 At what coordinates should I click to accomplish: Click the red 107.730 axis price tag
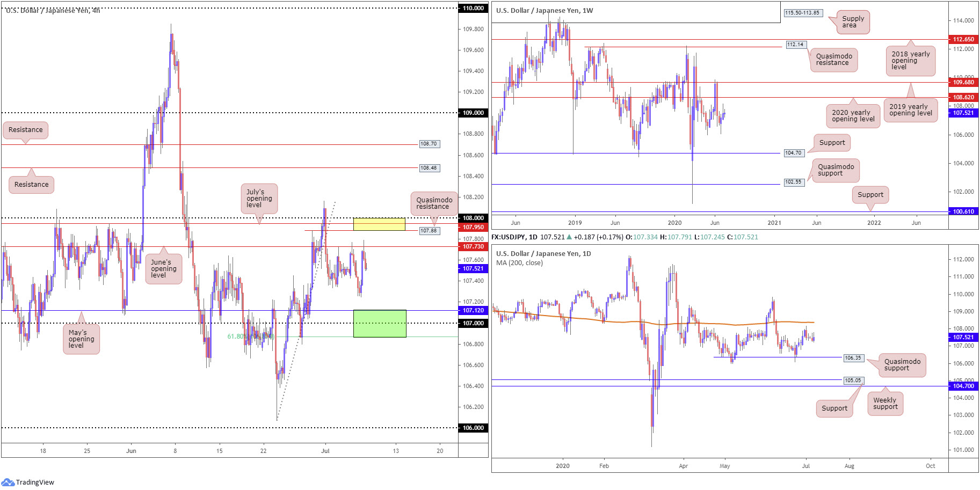[x=473, y=246]
